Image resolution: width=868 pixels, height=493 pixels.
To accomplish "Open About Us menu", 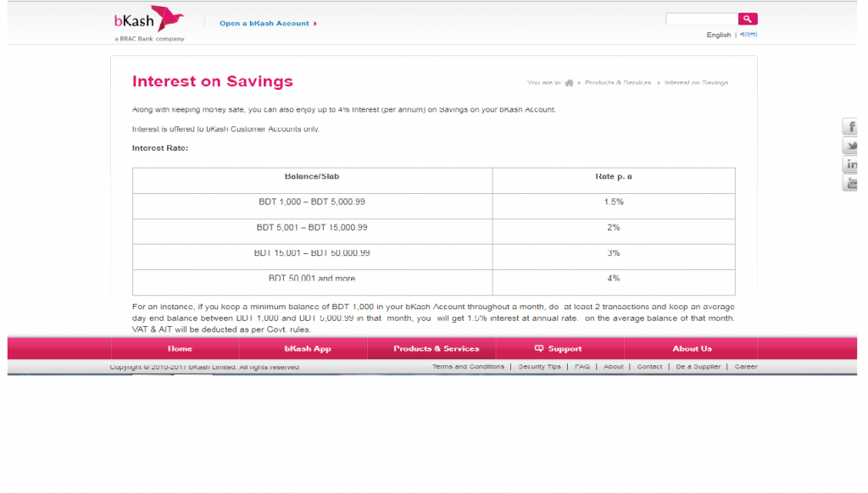I will click(692, 349).
